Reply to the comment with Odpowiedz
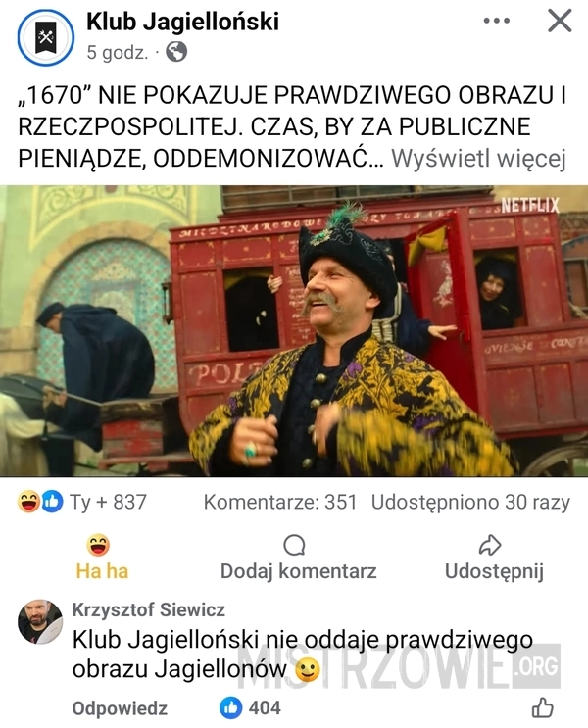The image size is (588, 728). (120, 708)
